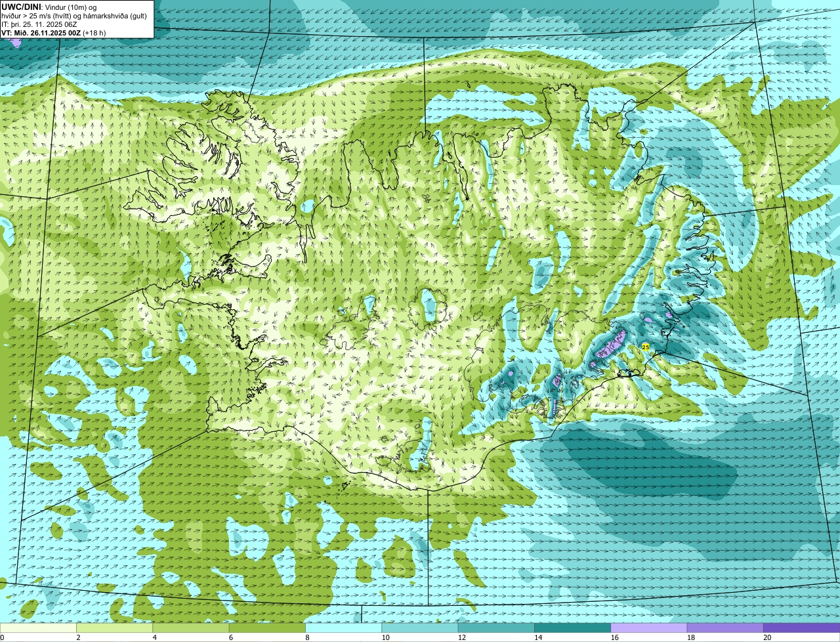Click the dark purple above-20 m/s legend swatch
The height and width of the screenshot is (642, 840).
tap(801, 628)
